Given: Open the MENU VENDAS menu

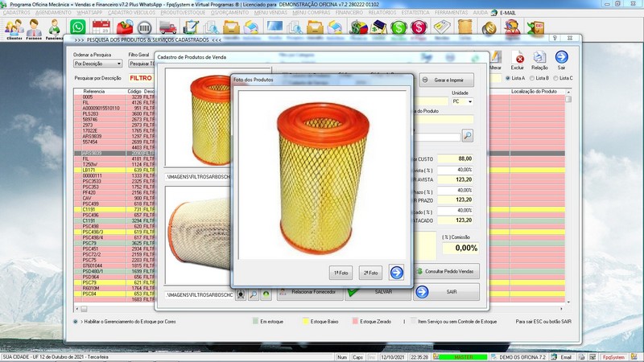Looking at the screenshot, I should pyautogui.click(x=270, y=13).
